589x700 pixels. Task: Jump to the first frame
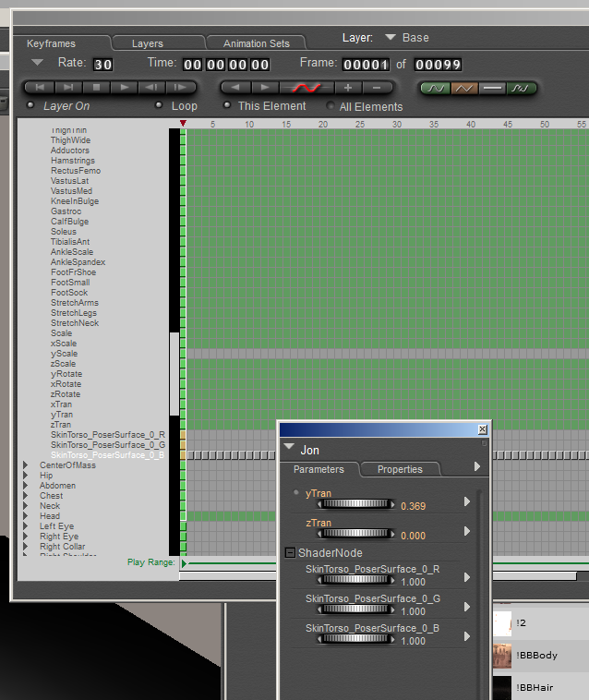38,88
